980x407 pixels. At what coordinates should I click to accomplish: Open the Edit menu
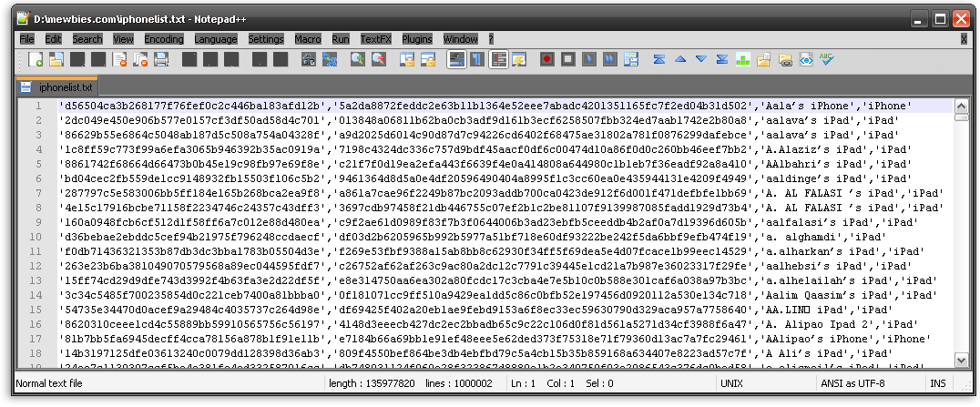tap(53, 39)
